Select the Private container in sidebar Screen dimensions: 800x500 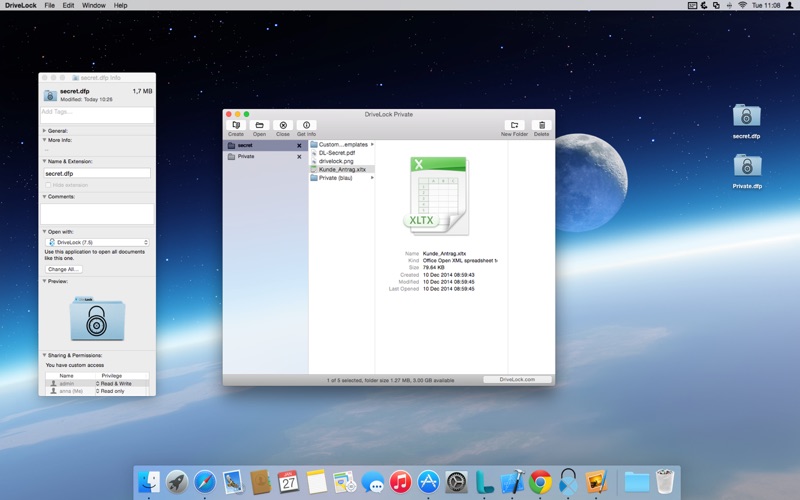(265, 157)
